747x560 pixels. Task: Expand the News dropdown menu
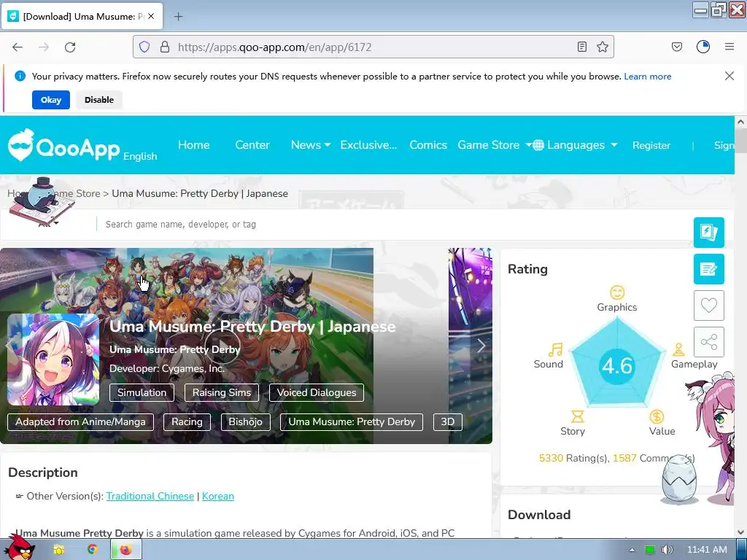tap(311, 145)
